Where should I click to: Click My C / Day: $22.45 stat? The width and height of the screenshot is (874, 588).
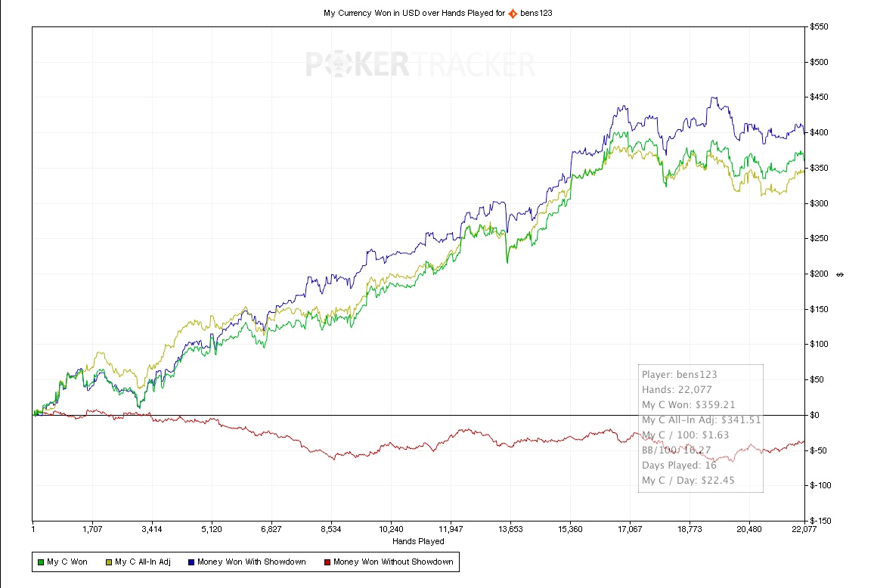click(688, 480)
